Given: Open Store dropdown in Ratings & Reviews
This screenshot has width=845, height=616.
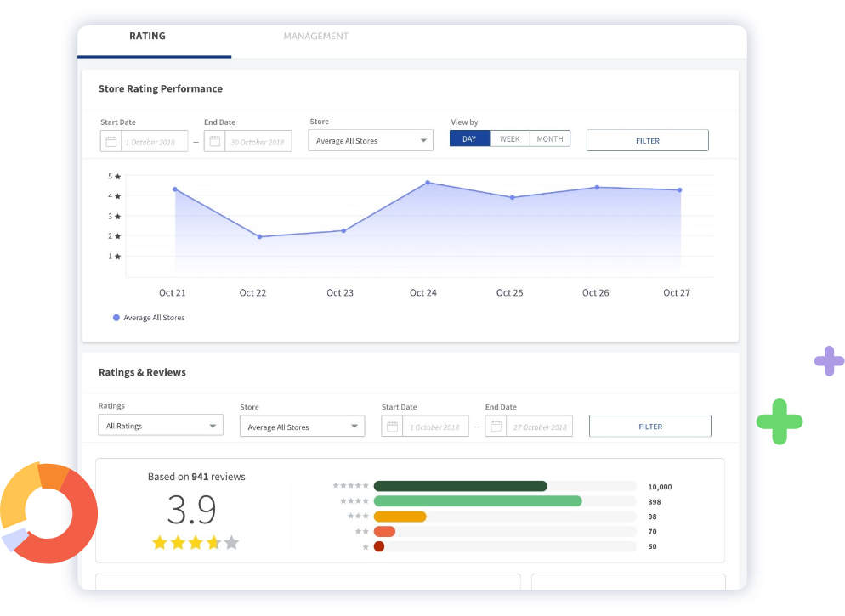Looking at the screenshot, I should (x=302, y=427).
